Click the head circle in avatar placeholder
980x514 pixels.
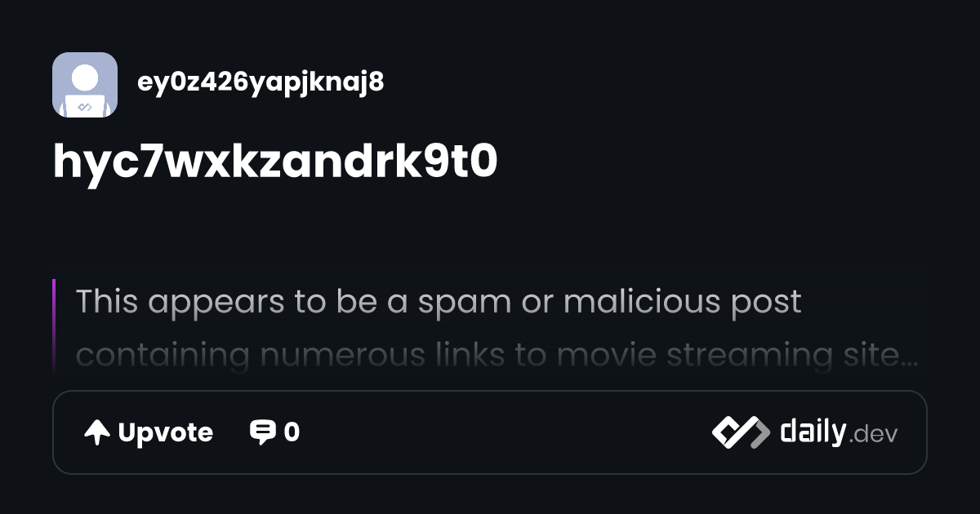tap(85, 79)
